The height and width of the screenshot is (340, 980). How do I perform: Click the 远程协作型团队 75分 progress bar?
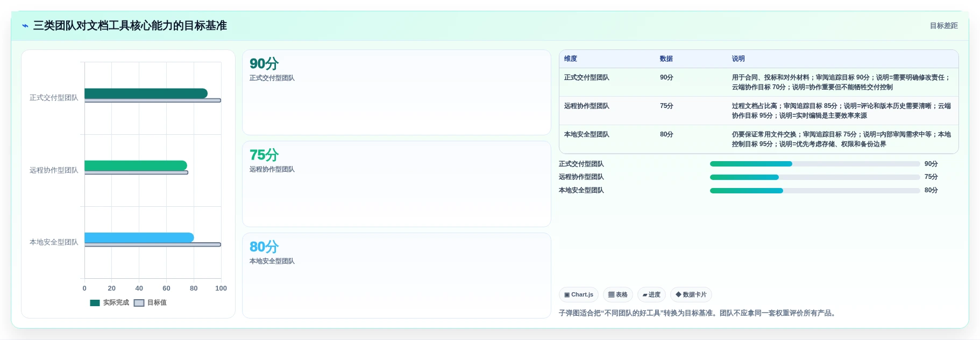pyautogui.click(x=815, y=177)
